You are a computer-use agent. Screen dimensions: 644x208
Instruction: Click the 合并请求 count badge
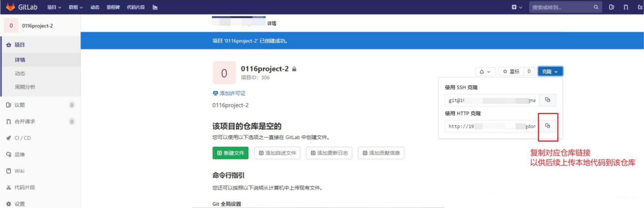[72, 122]
